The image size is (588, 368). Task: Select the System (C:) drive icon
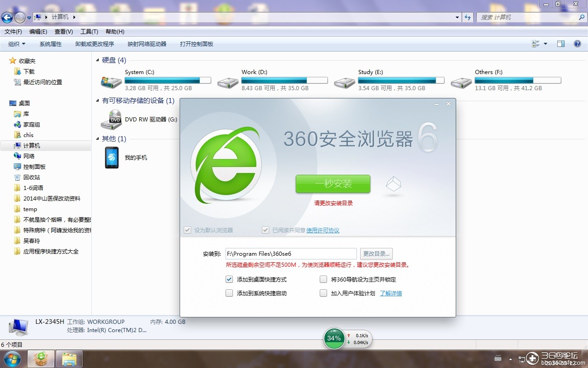(x=111, y=82)
